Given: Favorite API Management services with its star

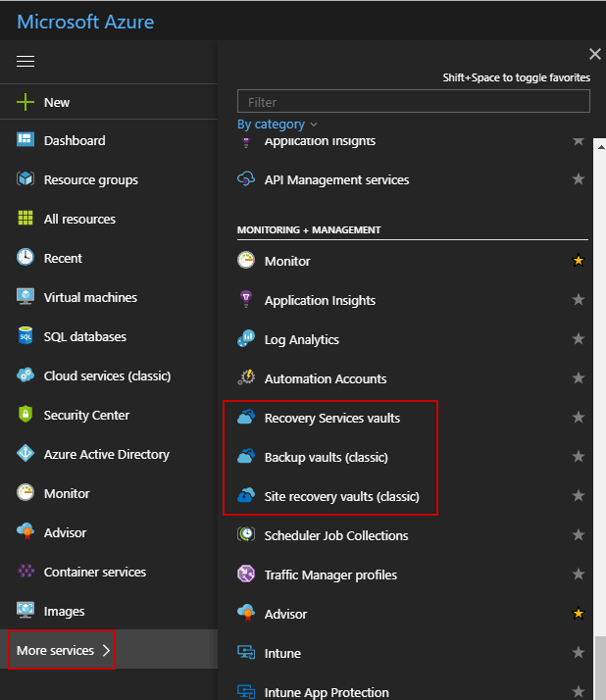Looking at the screenshot, I should [579, 179].
